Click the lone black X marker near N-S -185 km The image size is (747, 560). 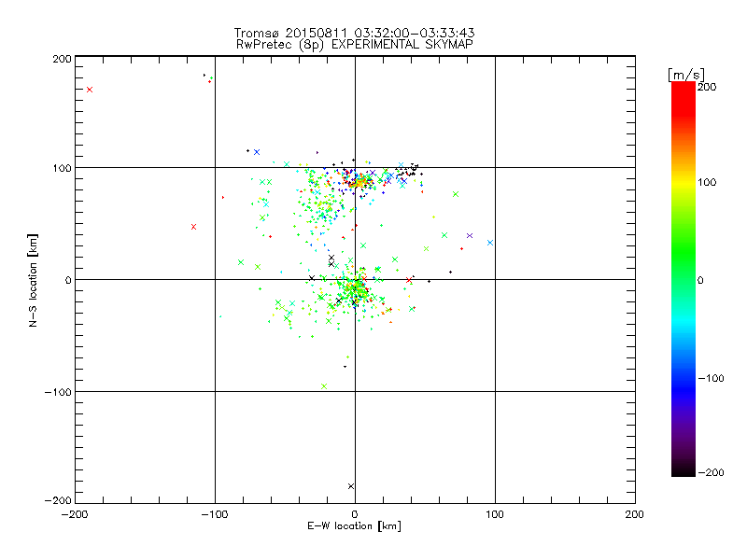(351, 486)
